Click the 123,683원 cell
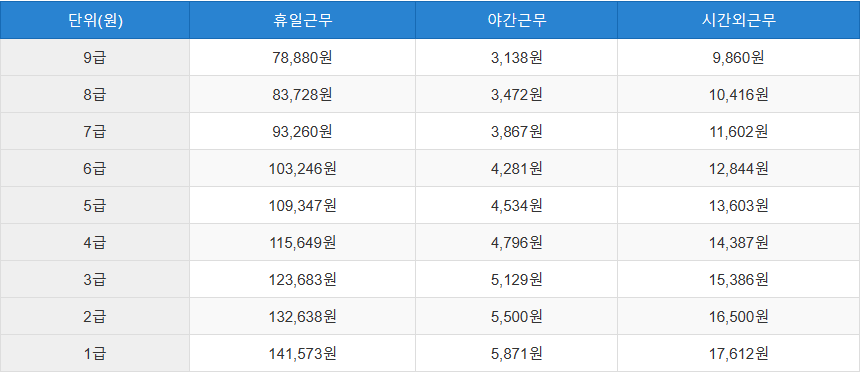The image size is (862, 375). tap(302, 279)
